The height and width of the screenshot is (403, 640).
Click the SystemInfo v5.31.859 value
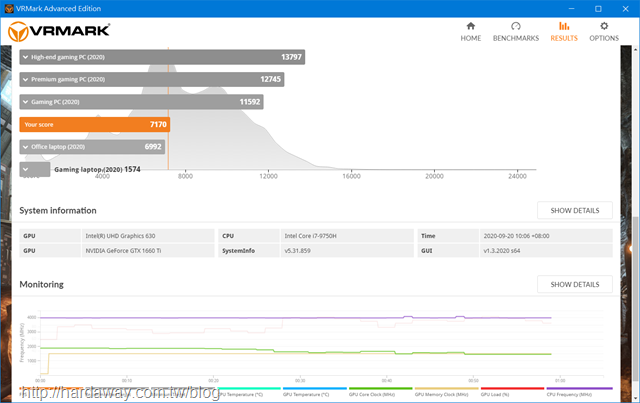click(297, 251)
